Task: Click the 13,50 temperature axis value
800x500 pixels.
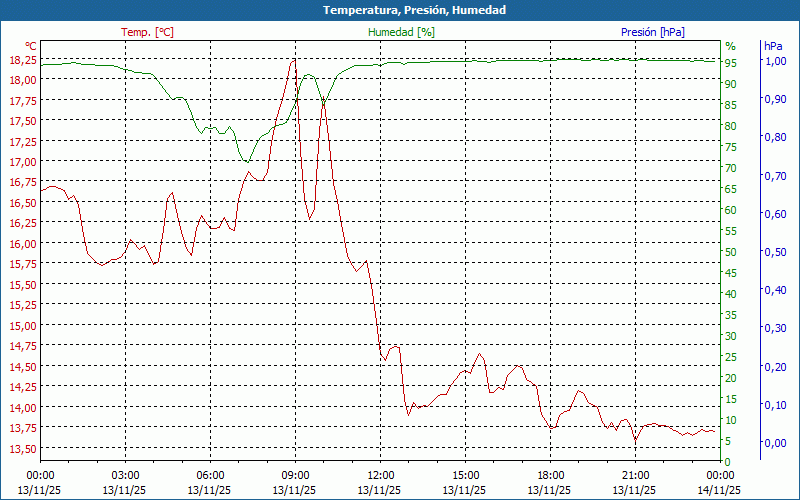Action: point(23,448)
